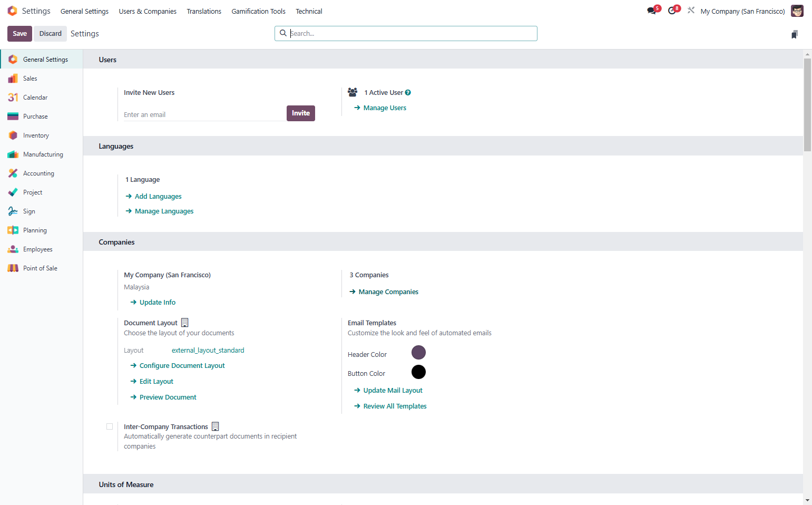Open the user avatar menu
Image resolution: width=812 pixels, height=505 pixels.
pyautogui.click(x=797, y=11)
